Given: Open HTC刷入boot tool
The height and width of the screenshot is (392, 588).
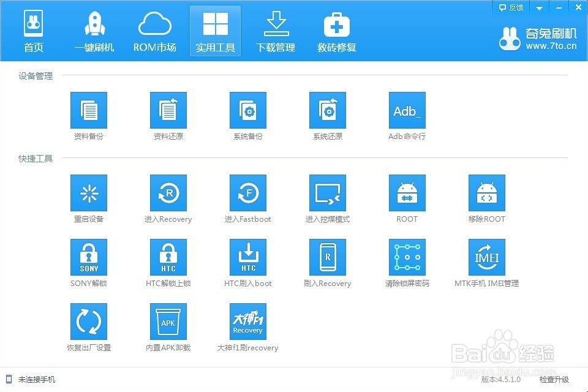Looking at the screenshot, I should 248,257.
